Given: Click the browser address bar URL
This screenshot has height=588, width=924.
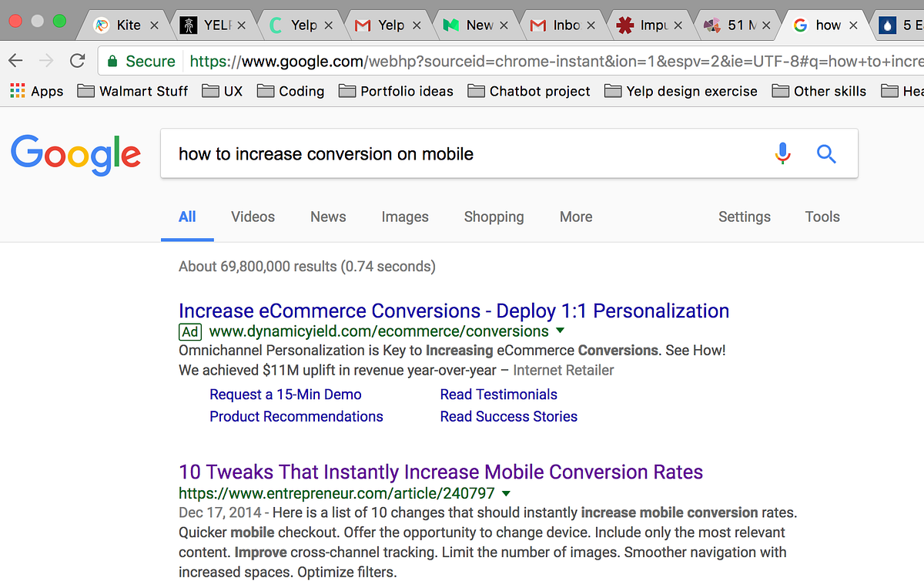Looking at the screenshot, I should pyautogui.click(x=556, y=61).
